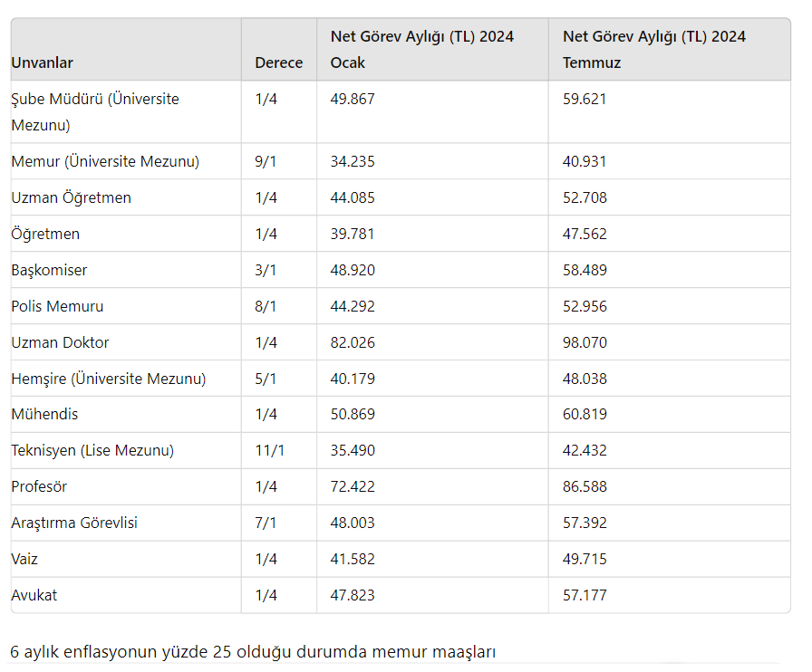Select Uzman Doktor's Temmuz salary 98.070
This screenshot has width=812, height=672.
[x=585, y=342]
